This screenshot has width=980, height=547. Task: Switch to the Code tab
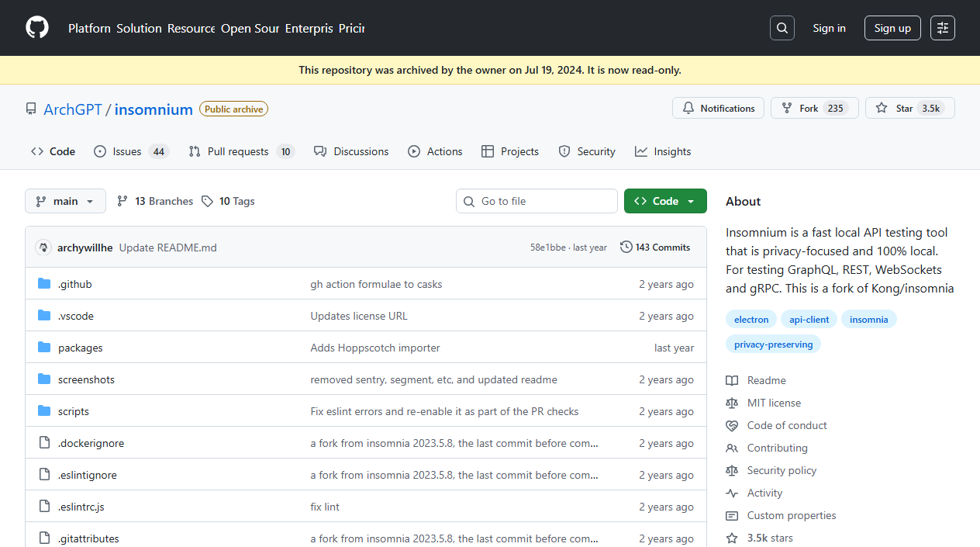pos(53,151)
